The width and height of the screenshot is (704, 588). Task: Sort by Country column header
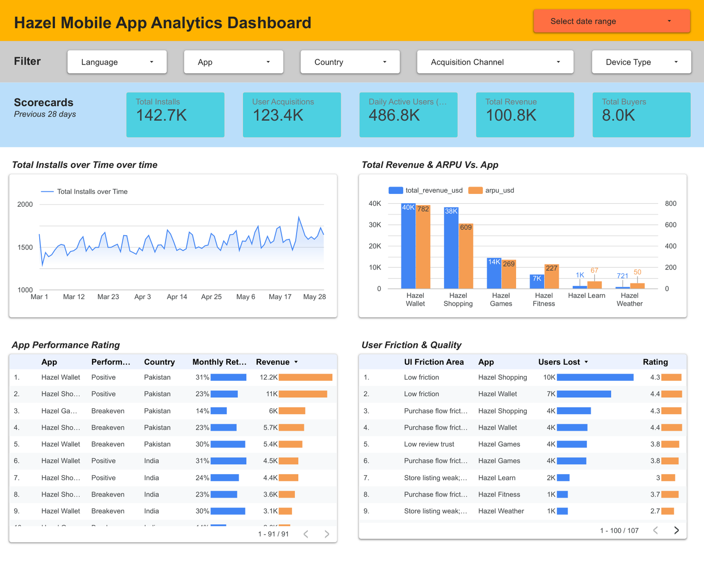[x=159, y=362]
